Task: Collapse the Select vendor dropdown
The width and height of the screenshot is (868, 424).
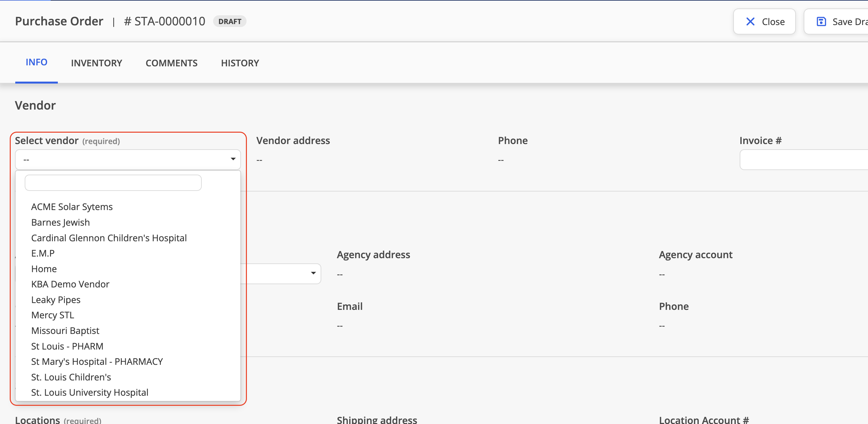Action: (128, 159)
